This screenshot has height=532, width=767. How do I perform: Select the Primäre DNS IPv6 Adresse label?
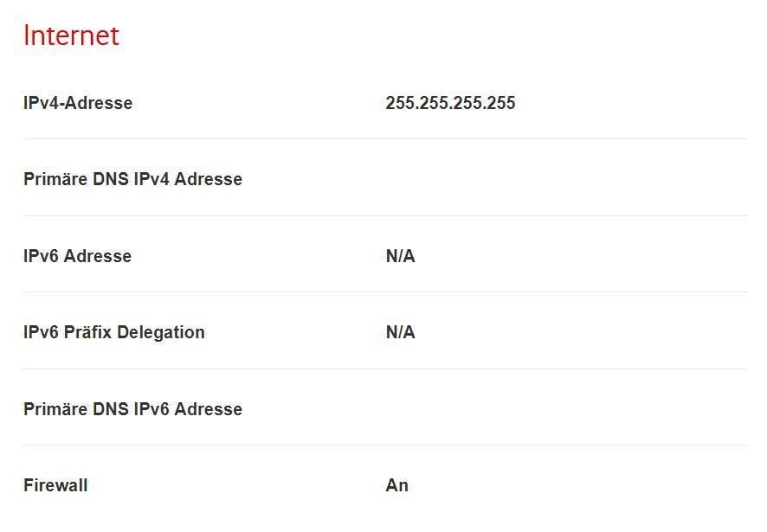(132, 409)
